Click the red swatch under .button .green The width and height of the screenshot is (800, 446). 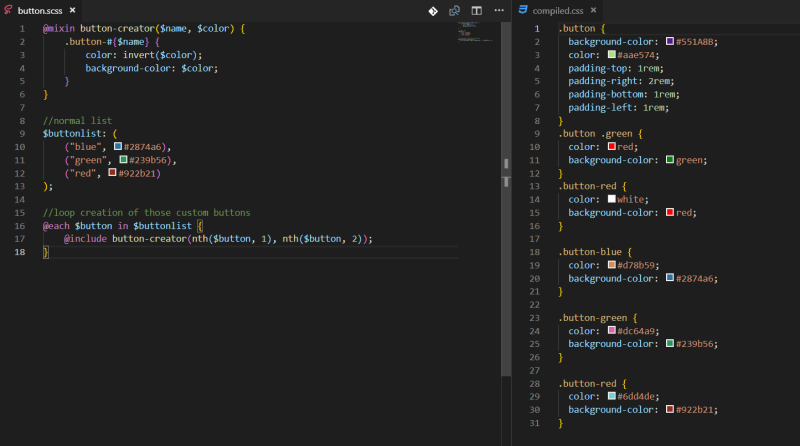tap(611, 146)
